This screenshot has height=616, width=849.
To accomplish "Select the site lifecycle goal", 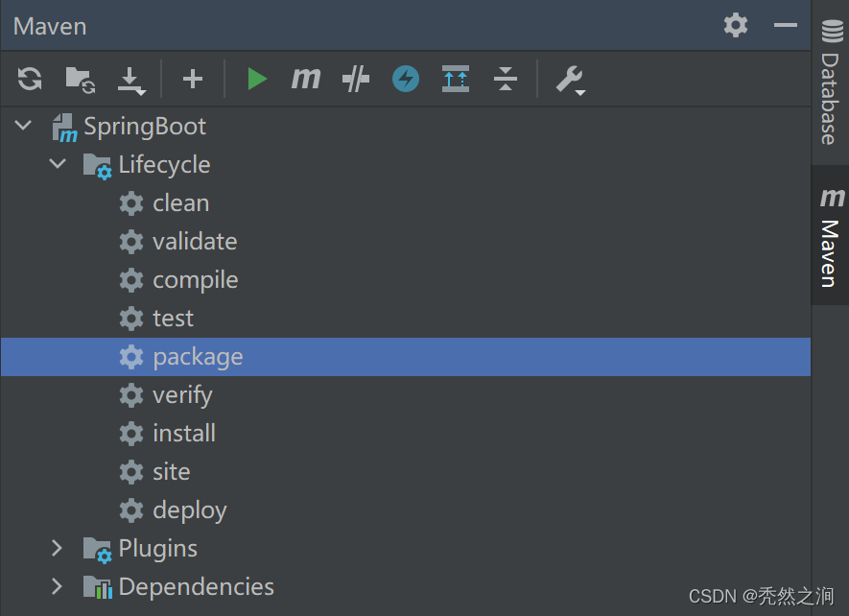I will [x=406, y=472].
